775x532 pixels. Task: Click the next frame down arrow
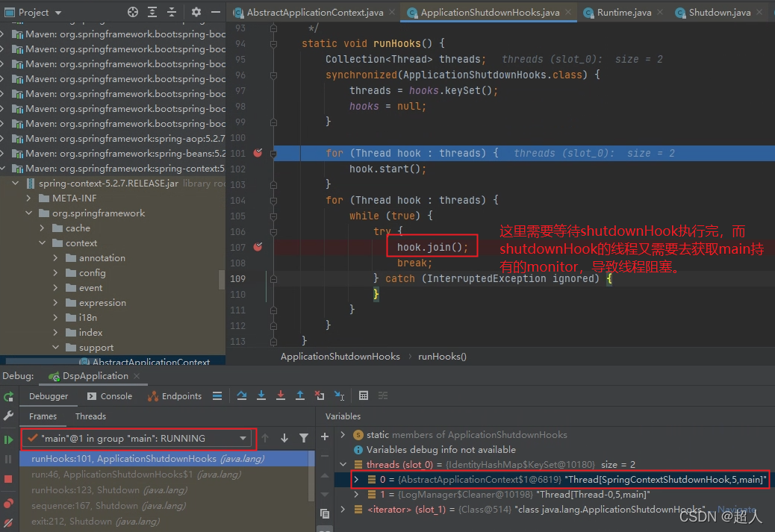(284, 438)
